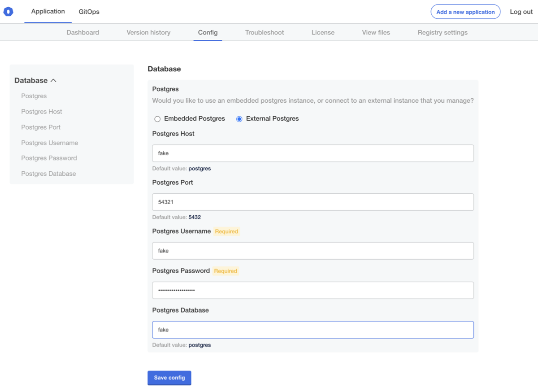Click the blue hexagon app logo
Screen dimensions: 538x392
pyautogui.click(x=9, y=12)
